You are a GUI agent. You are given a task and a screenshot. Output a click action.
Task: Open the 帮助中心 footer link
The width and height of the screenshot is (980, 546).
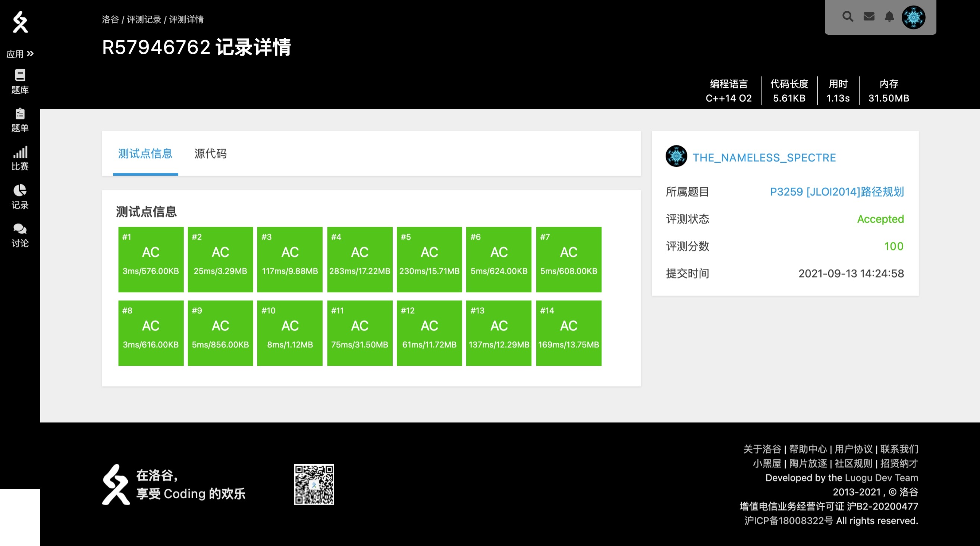(x=808, y=449)
